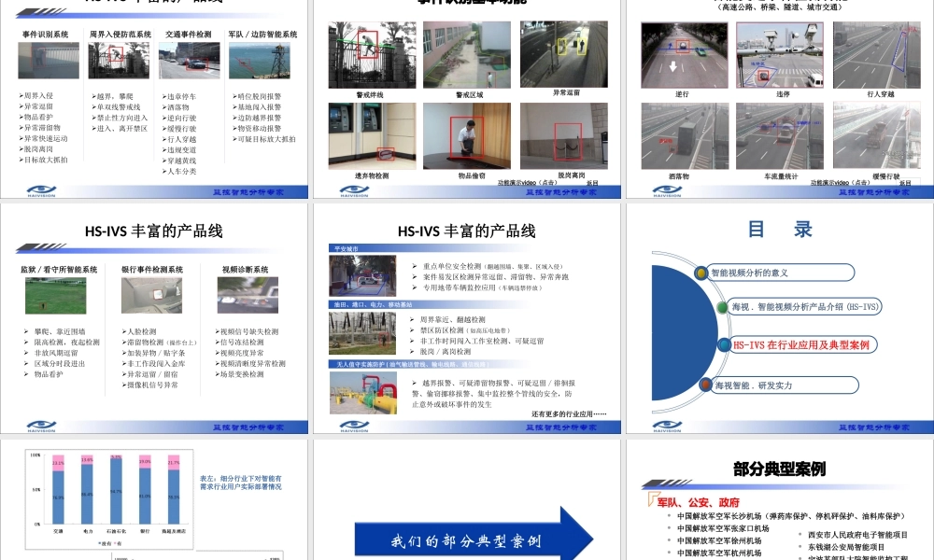Click the 警戒绊线 fence climbing image
Screen dimensions: 934x560
373,55
